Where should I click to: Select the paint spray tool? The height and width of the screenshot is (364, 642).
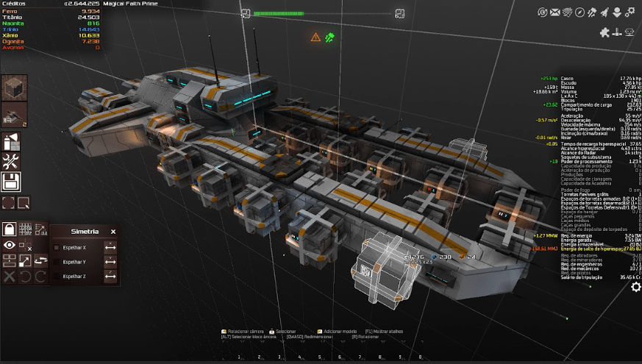(x=11, y=142)
